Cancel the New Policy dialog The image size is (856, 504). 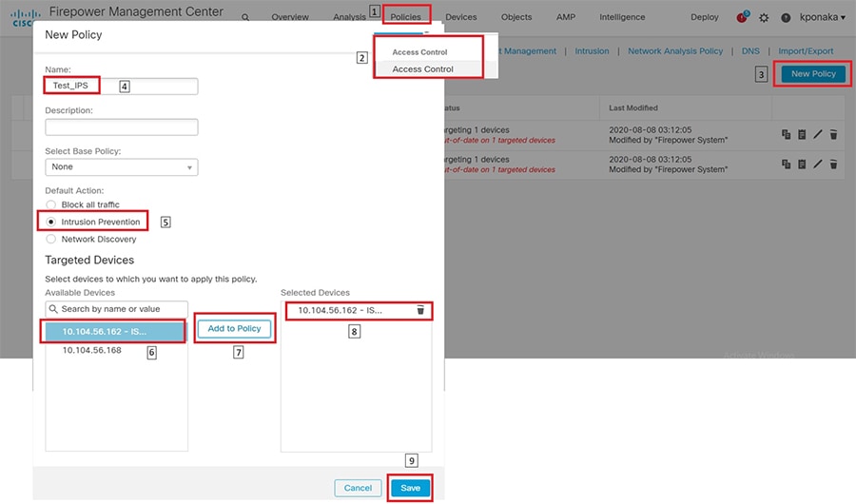click(x=358, y=488)
